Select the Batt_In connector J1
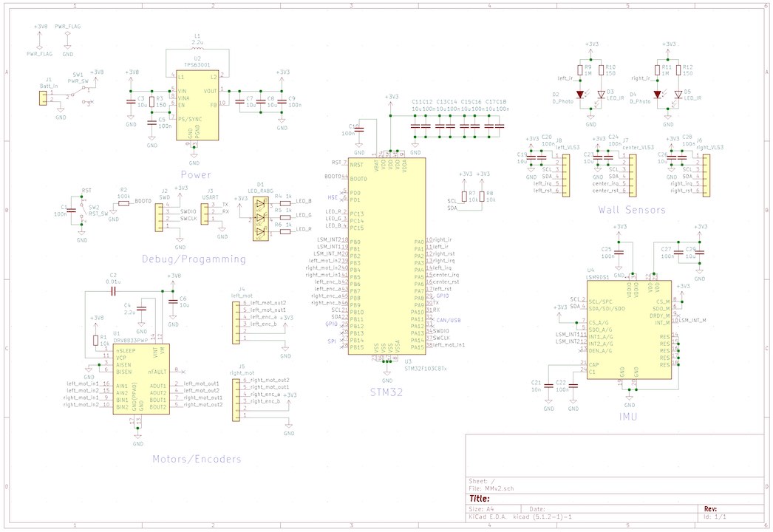 [46, 97]
